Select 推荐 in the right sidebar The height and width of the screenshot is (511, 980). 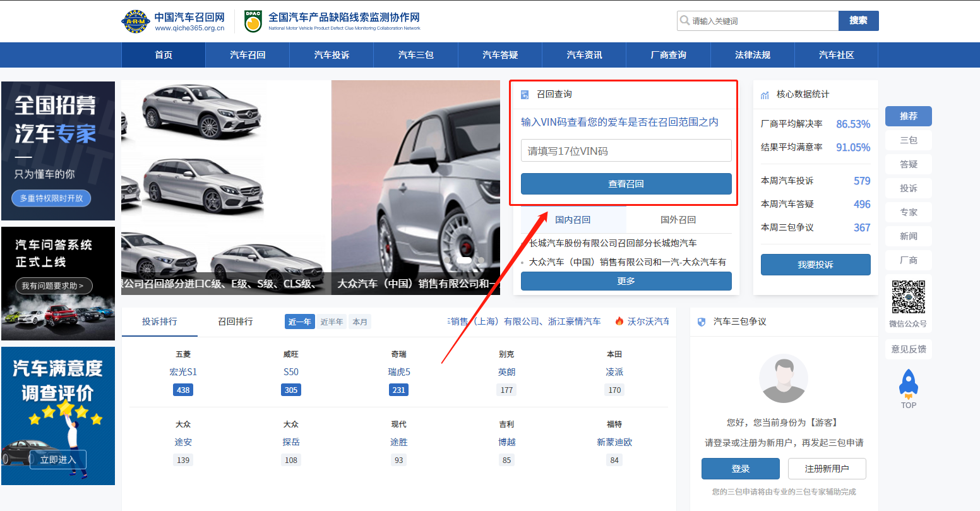(909, 116)
